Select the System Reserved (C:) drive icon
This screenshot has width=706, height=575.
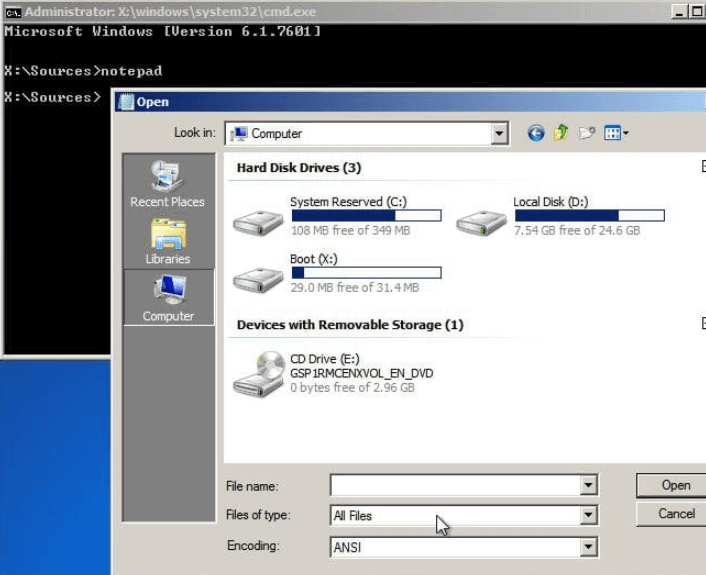258,222
